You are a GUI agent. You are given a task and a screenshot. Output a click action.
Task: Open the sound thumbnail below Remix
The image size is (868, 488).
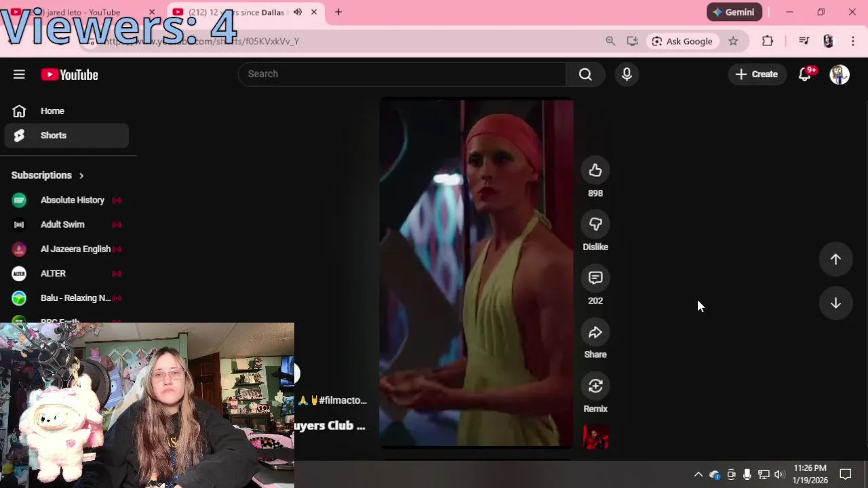(x=596, y=437)
